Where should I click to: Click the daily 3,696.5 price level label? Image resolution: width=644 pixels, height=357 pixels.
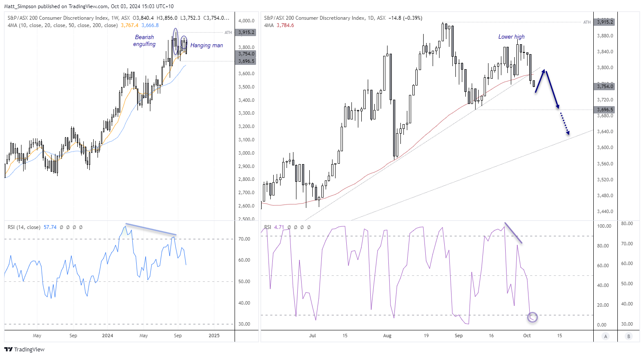pos(605,110)
